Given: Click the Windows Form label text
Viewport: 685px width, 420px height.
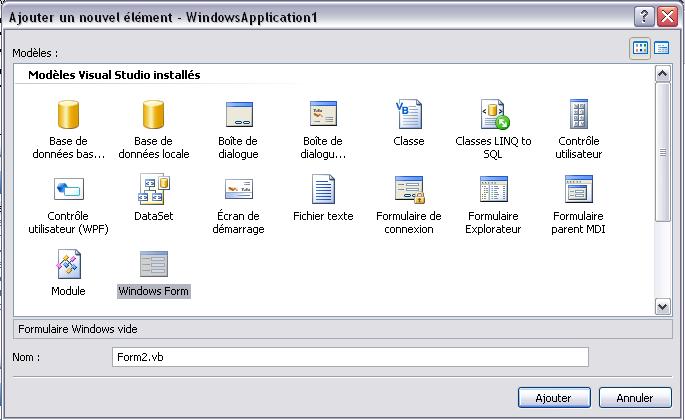Looking at the screenshot, I should (x=154, y=291).
